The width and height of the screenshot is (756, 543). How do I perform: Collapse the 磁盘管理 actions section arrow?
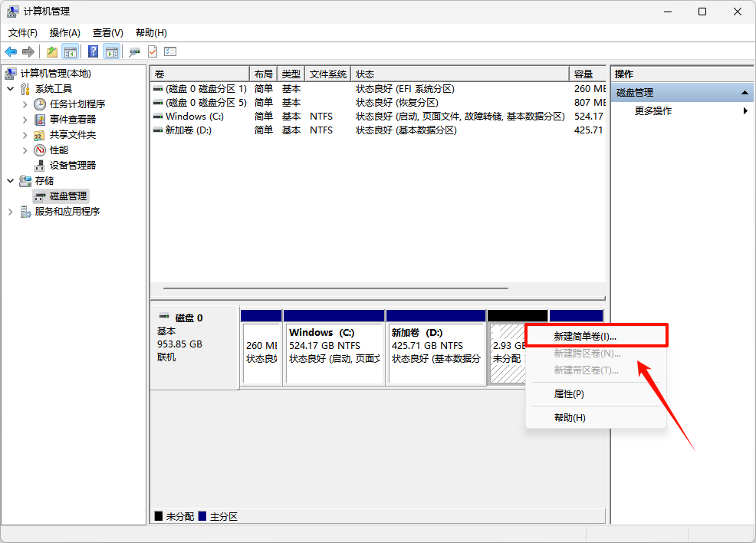coord(744,93)
